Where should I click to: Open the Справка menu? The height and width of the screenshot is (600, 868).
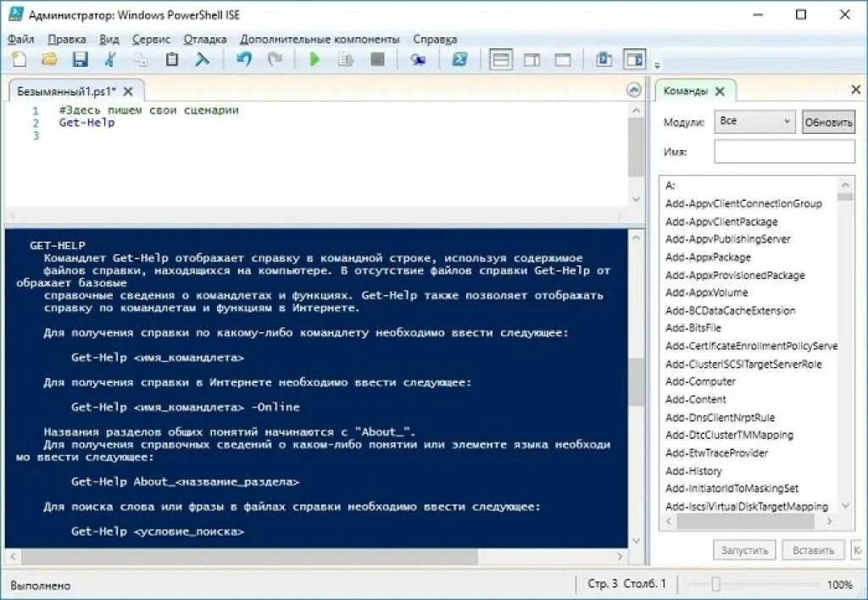coord(435,39)
